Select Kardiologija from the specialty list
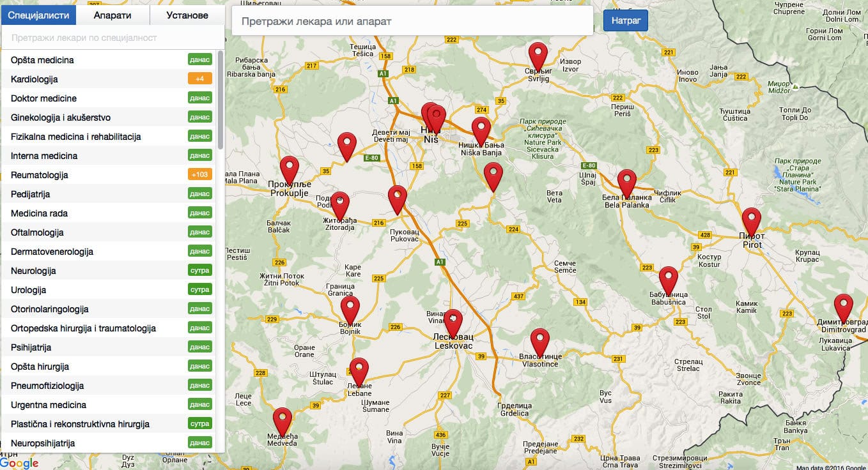Image resolution: width=868 pixels, height=470 pixels. click(35, 79)
